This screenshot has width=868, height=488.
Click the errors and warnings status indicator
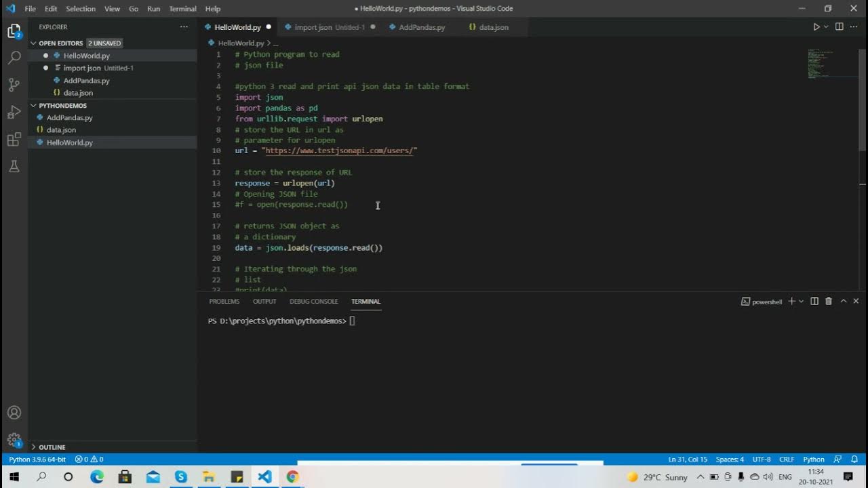89,460
